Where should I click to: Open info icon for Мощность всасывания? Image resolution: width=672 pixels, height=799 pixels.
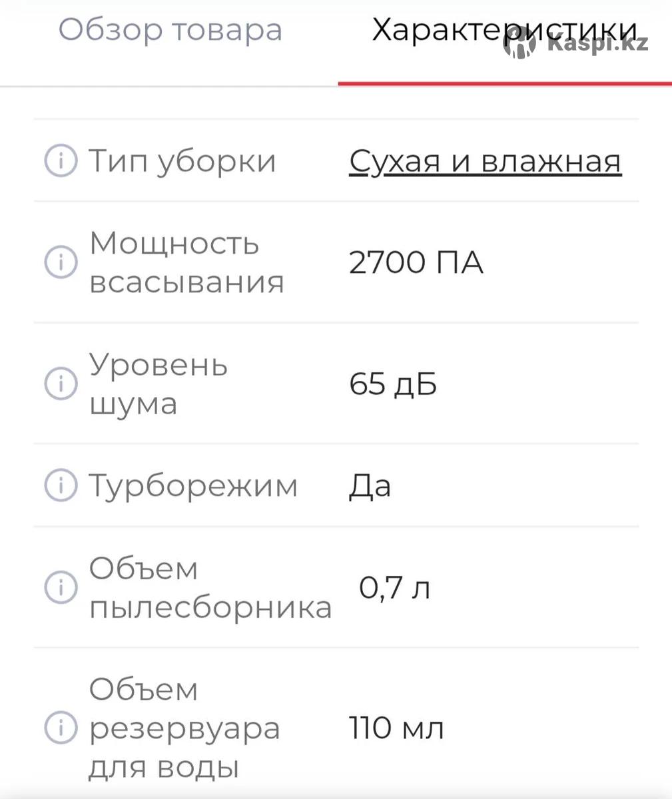coord(61,262)
